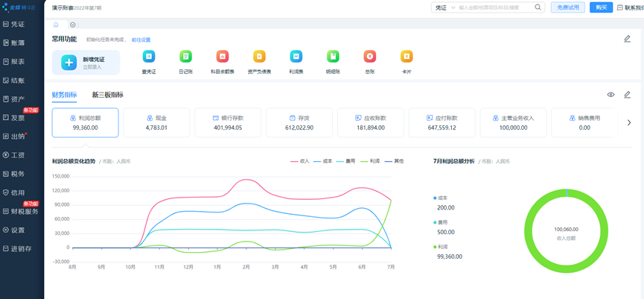Toggle the 费用 chart legend series

(x=346, y=161)
